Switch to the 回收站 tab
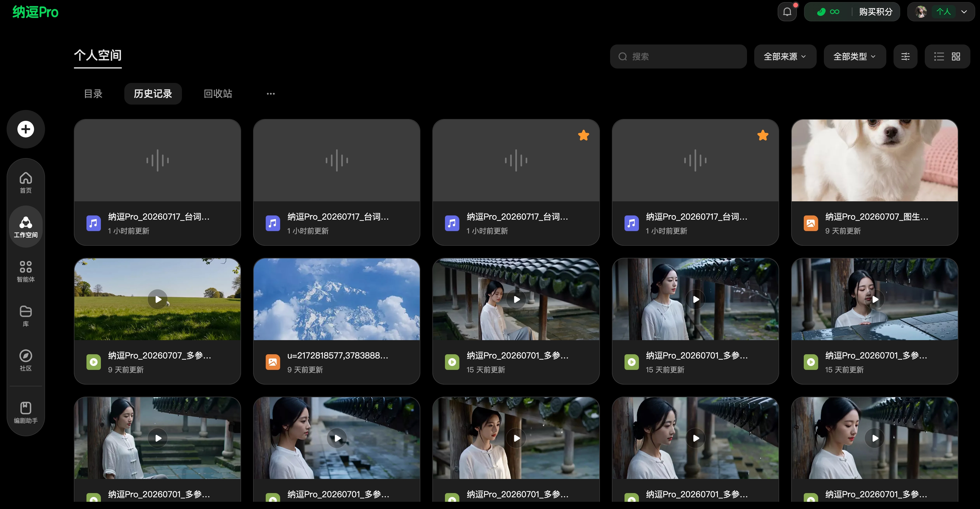980x509 pixels. (x=218, y=94)
